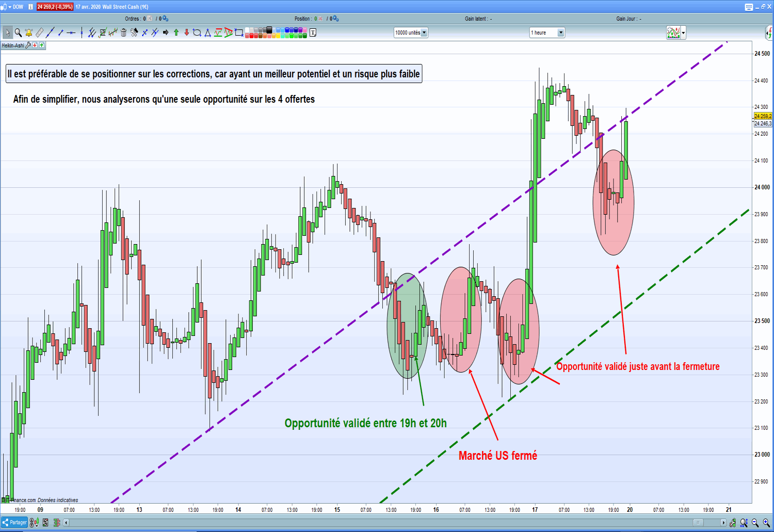Click the 24 500 price axis label

pyautogui.click(x=762, y=54)
